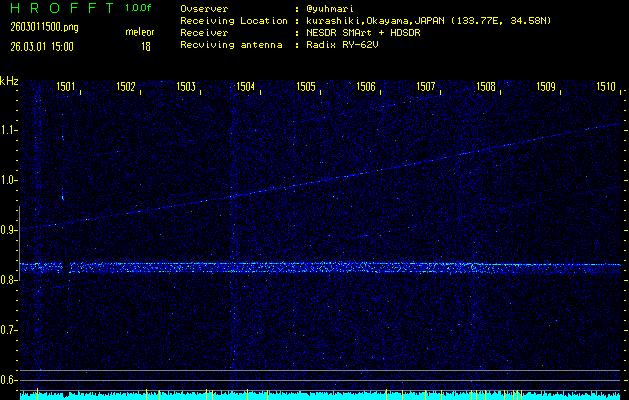Click the kHz unit label
This screenshot has height=400, width=629.
pyautogui.click(x=9, y=81)
